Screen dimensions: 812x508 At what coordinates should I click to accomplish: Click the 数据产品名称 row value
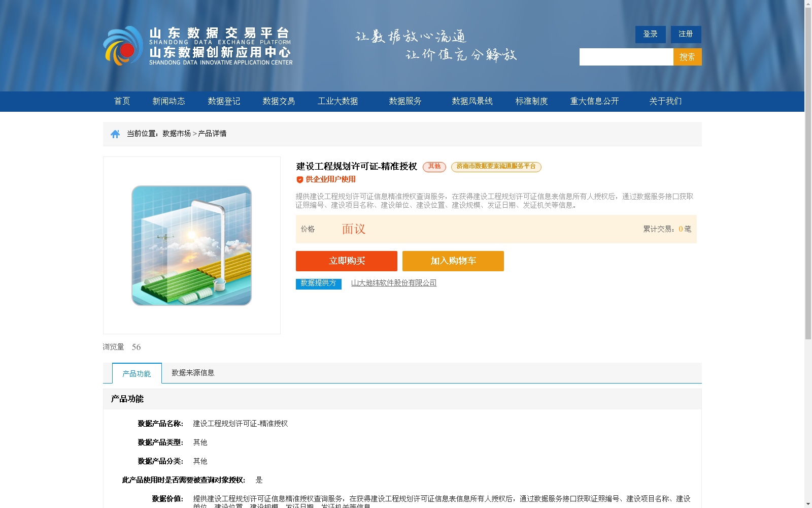[241, 424]
